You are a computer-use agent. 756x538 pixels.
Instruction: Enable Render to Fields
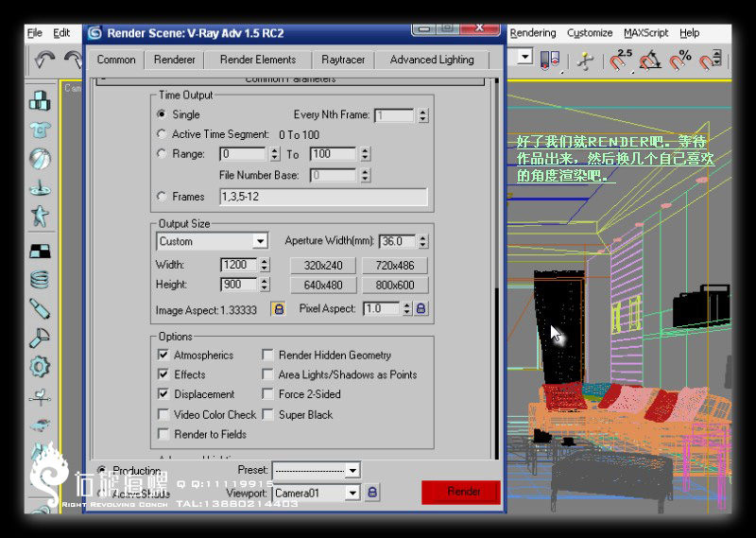pos(163,434)
